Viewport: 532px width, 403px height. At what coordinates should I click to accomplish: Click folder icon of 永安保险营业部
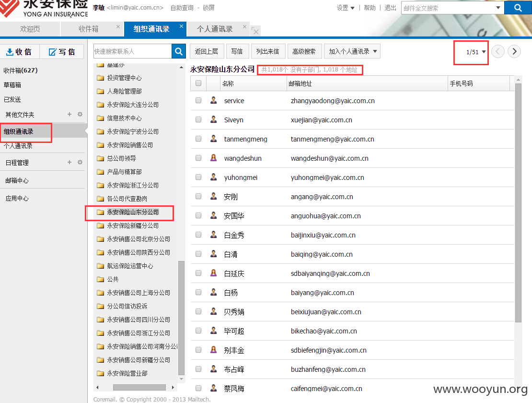100,373
